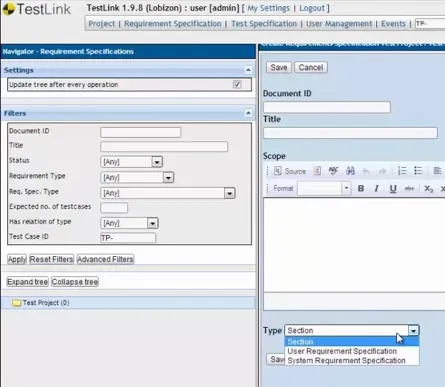Open the Req. Spec. Type filter dropdown
The image size is (445, 387).
click(x=229, y=193)
